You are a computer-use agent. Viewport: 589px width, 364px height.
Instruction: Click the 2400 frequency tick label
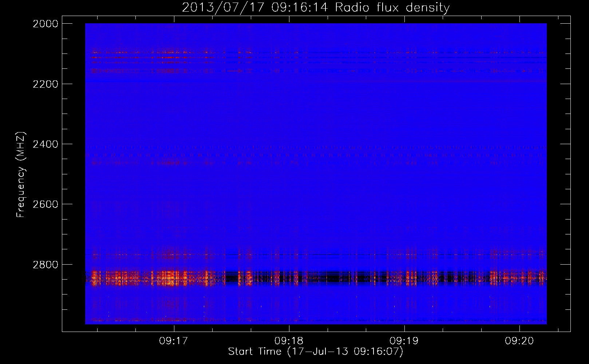pyautogui.click(x=46, y=145)
